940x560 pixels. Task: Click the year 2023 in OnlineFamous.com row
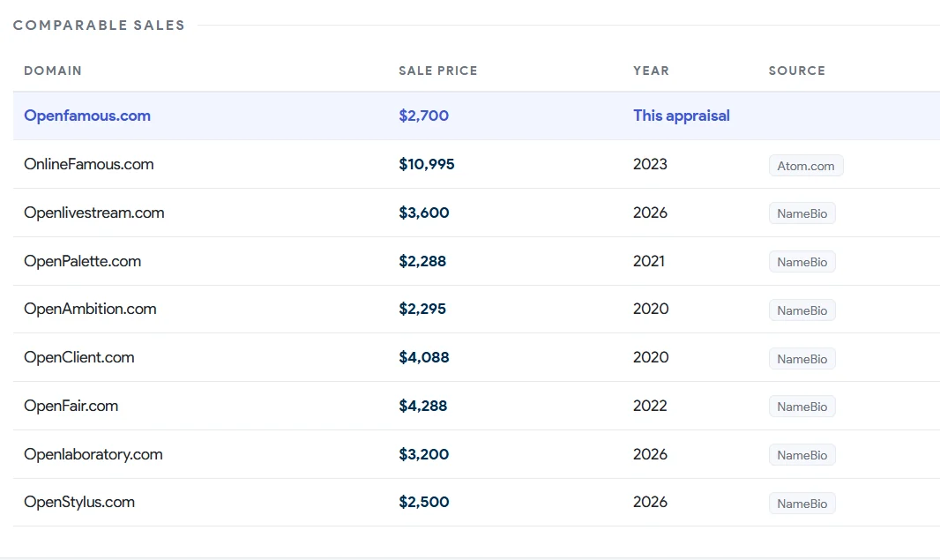coord(650,164)
